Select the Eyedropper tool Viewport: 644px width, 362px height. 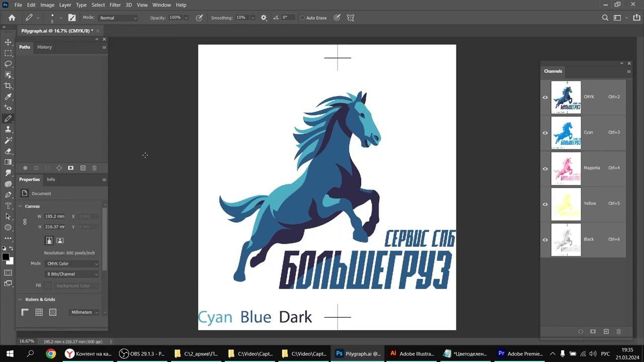(x=8, y=97)
